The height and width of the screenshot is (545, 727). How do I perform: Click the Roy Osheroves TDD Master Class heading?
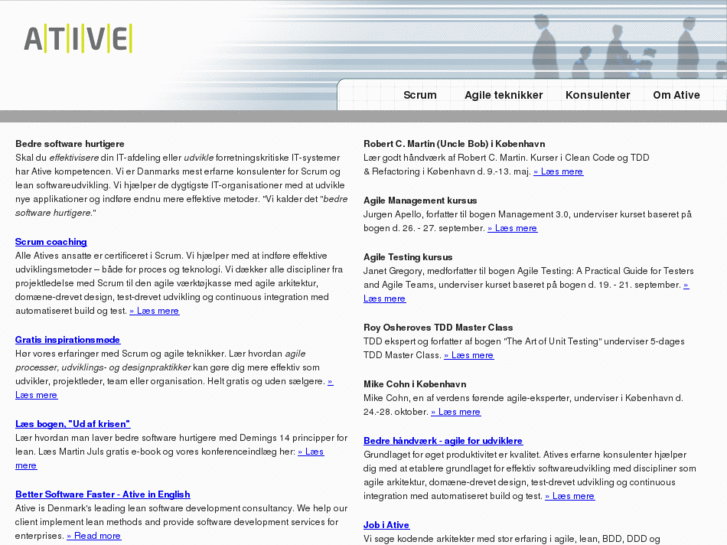tap(438, 327)
